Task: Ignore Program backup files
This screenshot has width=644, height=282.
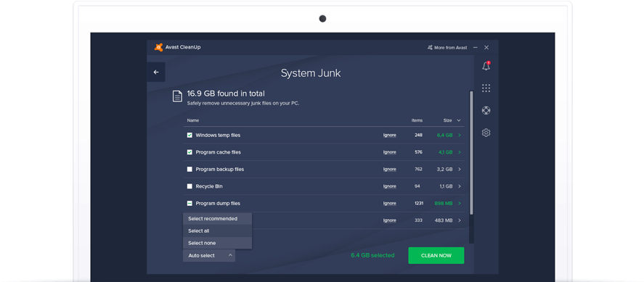Action: (390, 170)
